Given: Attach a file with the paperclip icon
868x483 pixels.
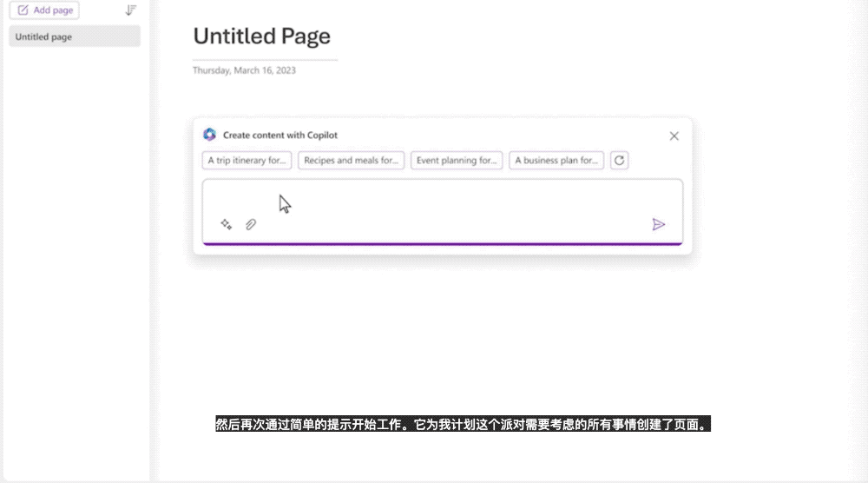Looking at the screenshot, I should point(251,224).
